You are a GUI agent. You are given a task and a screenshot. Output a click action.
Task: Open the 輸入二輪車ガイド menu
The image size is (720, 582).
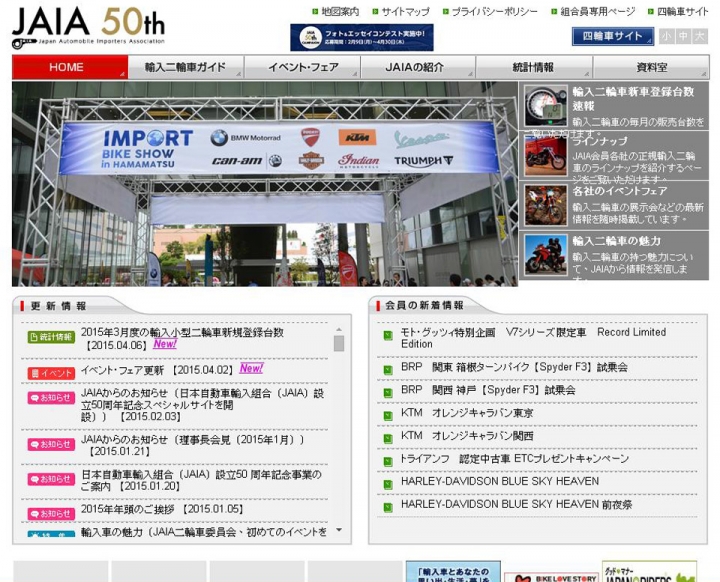[x=186, y=67]
